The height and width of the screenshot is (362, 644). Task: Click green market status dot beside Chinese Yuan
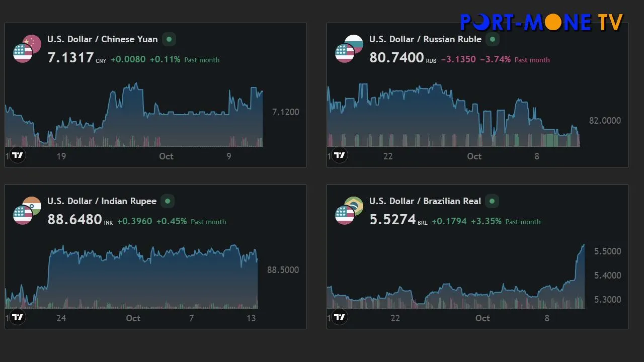tap(169, 39)
